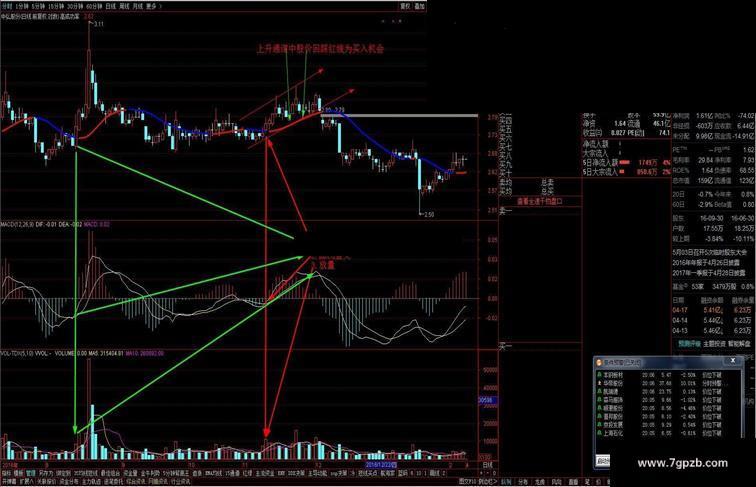Open the 主题投资 tab in right panel
This screenshot has width=756, height=487.
[714, 344]
